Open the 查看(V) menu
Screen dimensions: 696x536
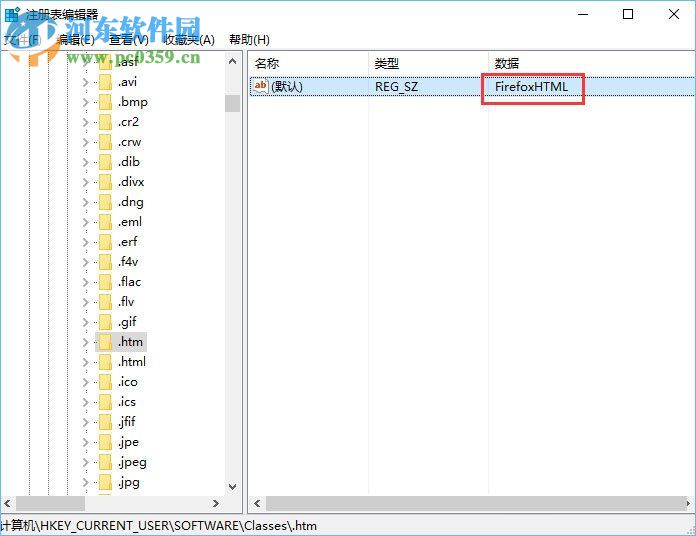pyautogui.click(x=129, y=40)
